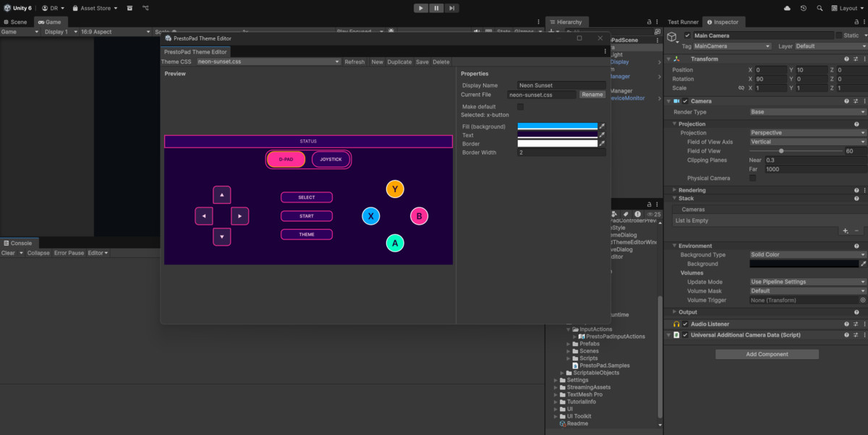Disable the Main Camera active checkbox
Image resolution: width=868 pixels, height=435 pixels.
tap(687, 35)
